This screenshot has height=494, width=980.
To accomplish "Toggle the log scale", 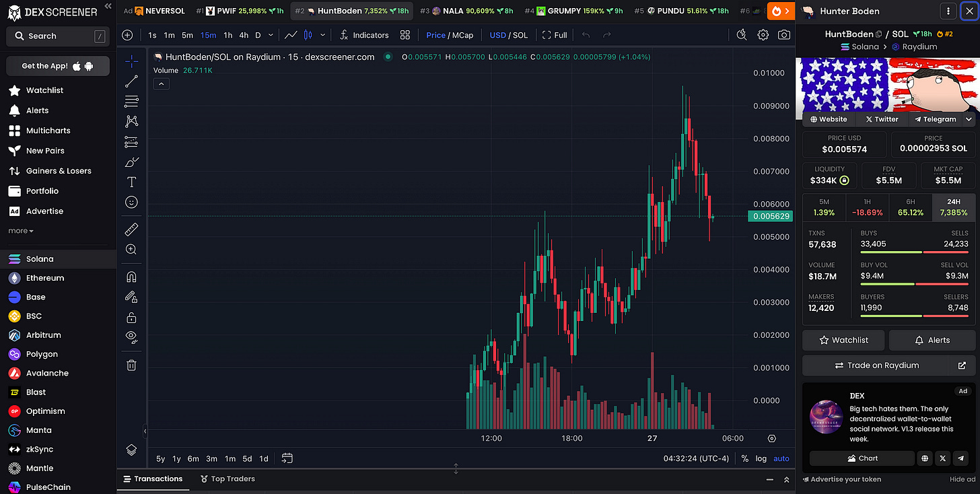I will tap(761, 458).
